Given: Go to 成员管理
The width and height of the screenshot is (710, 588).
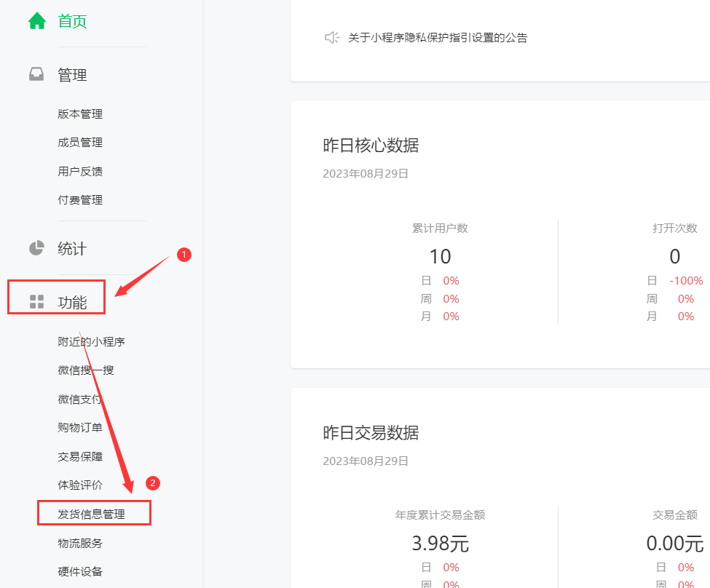Looking at the screenshot, I should 80,143.
